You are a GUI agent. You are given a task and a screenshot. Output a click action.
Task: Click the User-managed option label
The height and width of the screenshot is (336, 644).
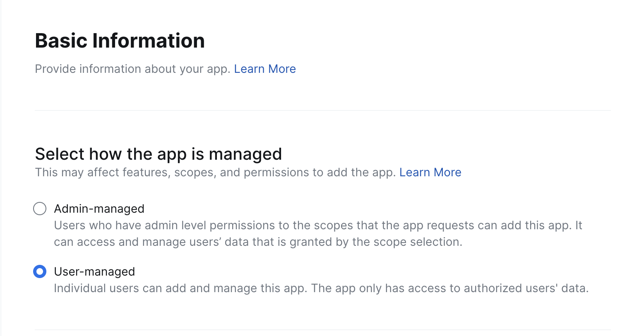[94, 271]
